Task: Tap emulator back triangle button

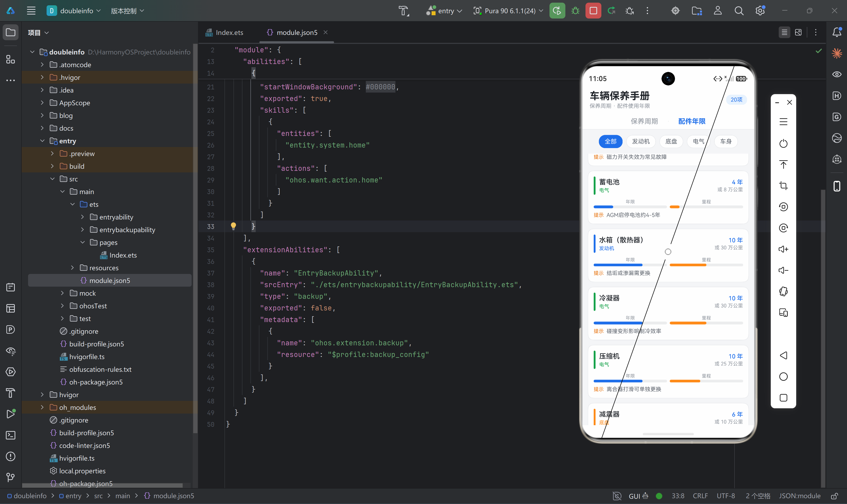Action: (x=783, y=355)
